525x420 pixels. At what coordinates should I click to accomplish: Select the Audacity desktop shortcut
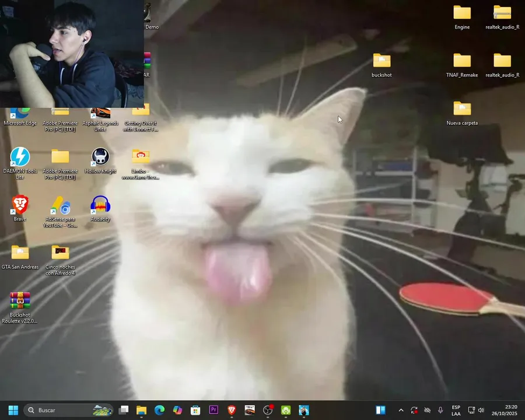pyautogui.click(x=100, y=208)
